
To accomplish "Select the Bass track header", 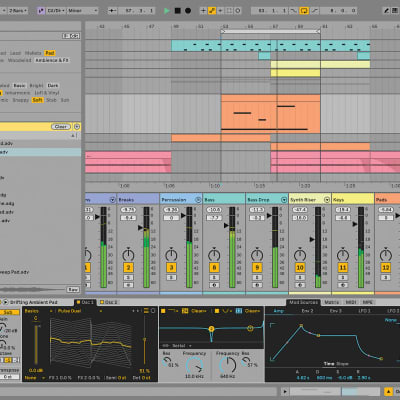I will 224,200.
